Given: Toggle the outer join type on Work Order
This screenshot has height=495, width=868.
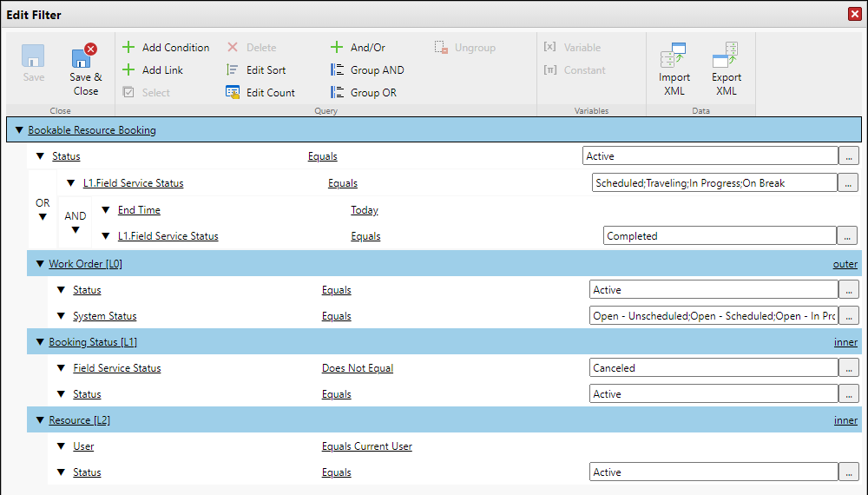Looking at the screenshot, I should pos(845,264).
